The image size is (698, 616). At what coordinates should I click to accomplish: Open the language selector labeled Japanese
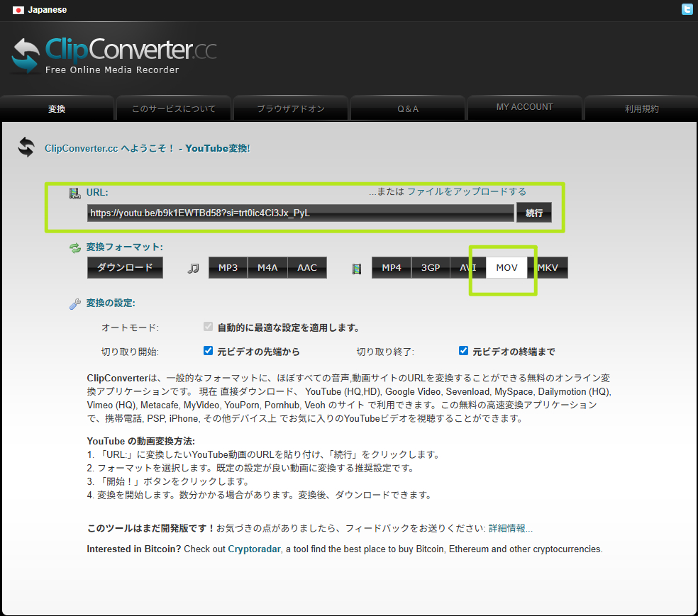coord(46,10)
